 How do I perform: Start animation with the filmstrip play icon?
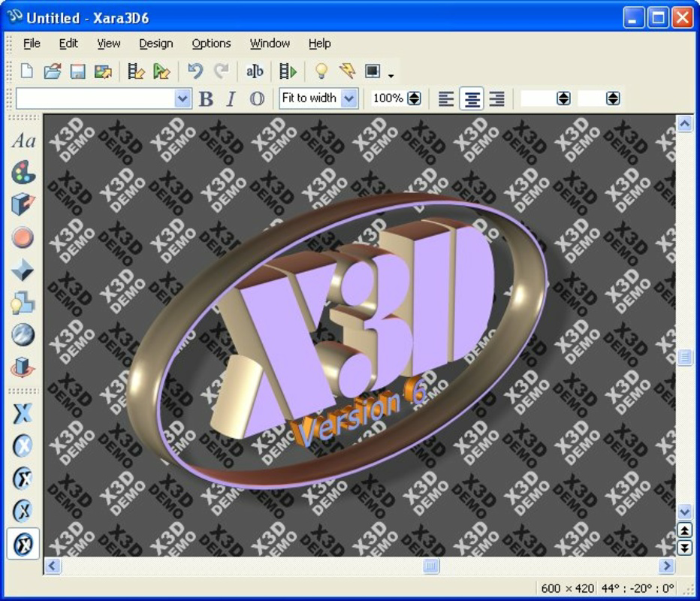[x=288, y=71]
